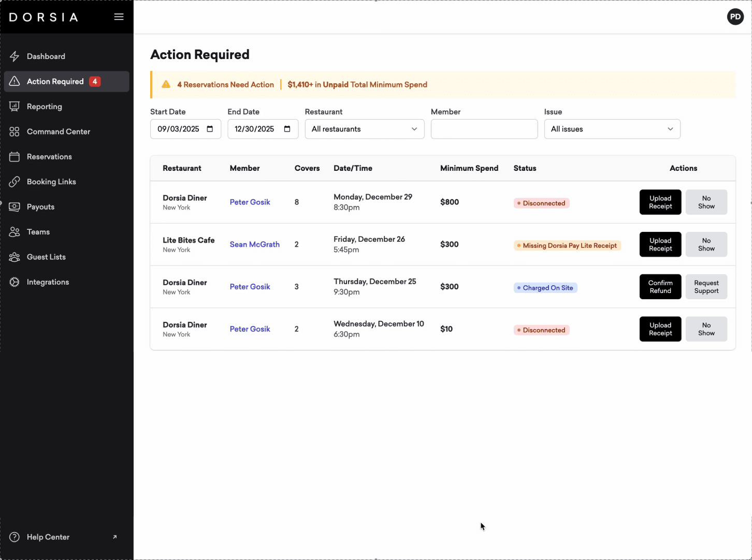Open Peter Gosik link in December 25 row
The height and width of the screenshot is (560, 752).
250,287
